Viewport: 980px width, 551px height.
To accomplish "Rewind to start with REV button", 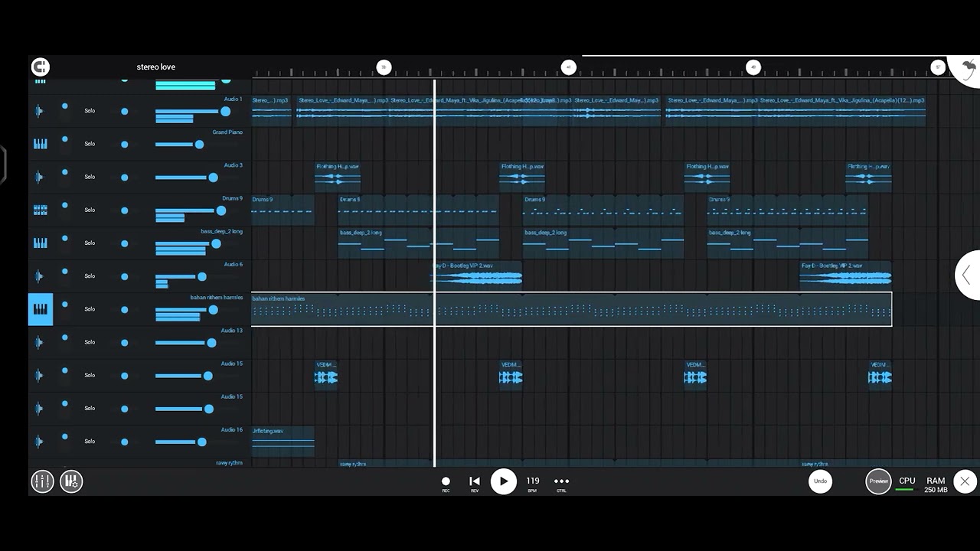I will 475,484.
